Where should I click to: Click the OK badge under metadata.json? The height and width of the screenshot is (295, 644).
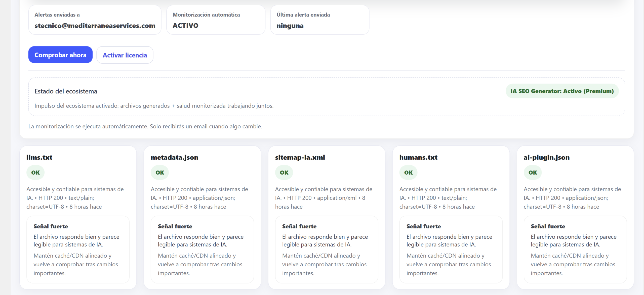(x=160, y=172)
